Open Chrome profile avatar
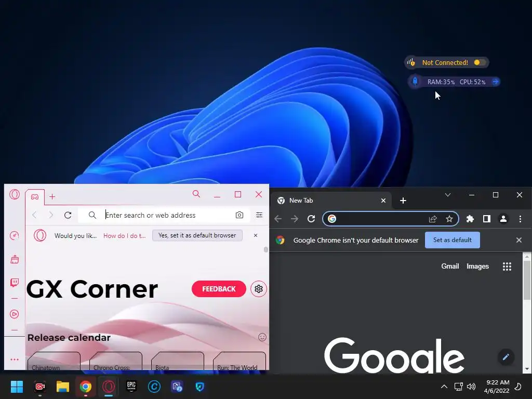Viewport: 532px width, 399px height. [503, 219]
